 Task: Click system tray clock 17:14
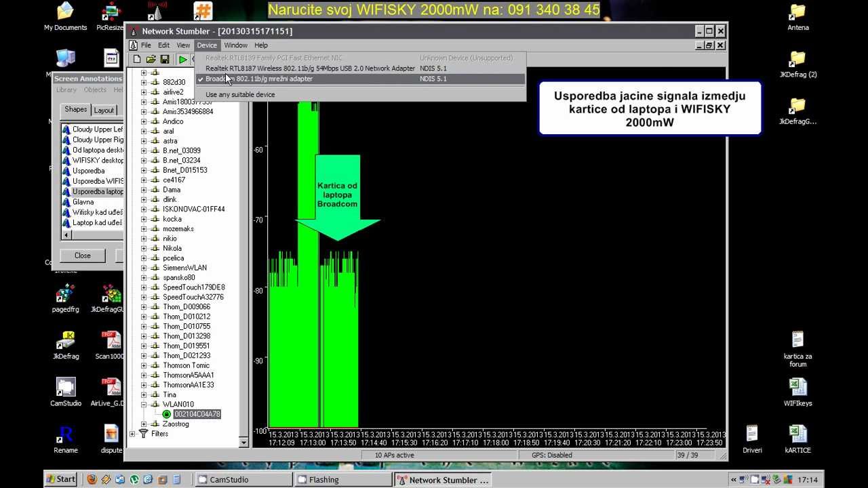[808, 480]
